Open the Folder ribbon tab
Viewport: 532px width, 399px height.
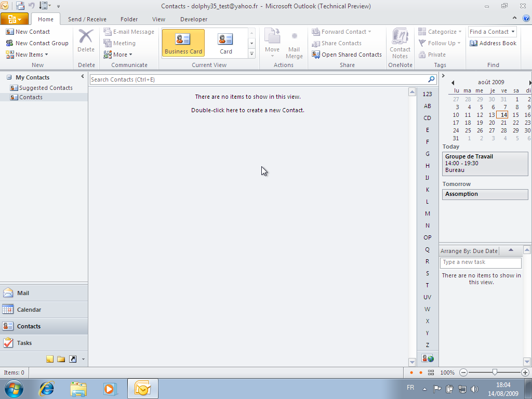coord(129,19)
